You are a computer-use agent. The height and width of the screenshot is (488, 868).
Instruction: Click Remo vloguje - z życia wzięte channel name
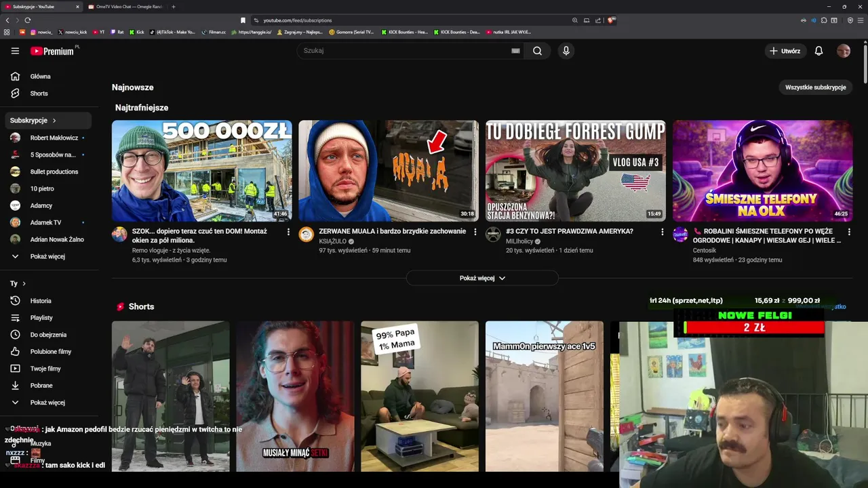tap(172, 250)
